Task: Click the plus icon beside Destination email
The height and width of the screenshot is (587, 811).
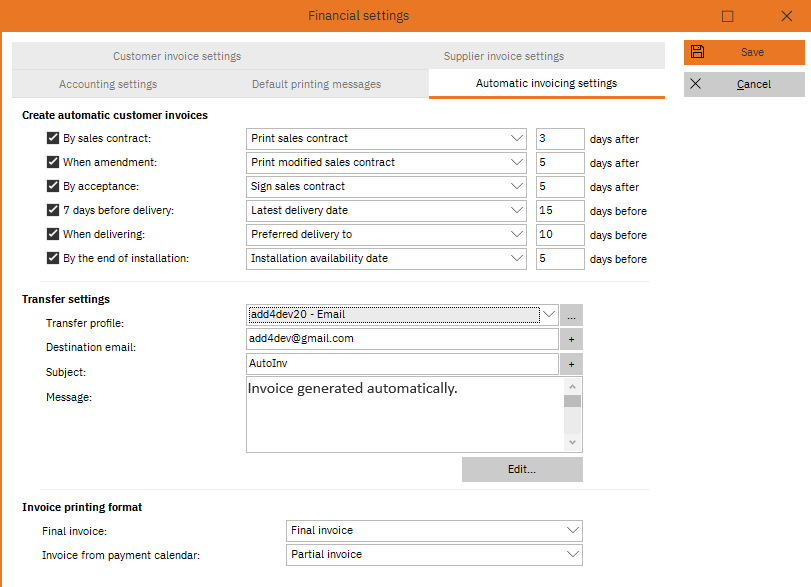Action: (x=570, y=339)
